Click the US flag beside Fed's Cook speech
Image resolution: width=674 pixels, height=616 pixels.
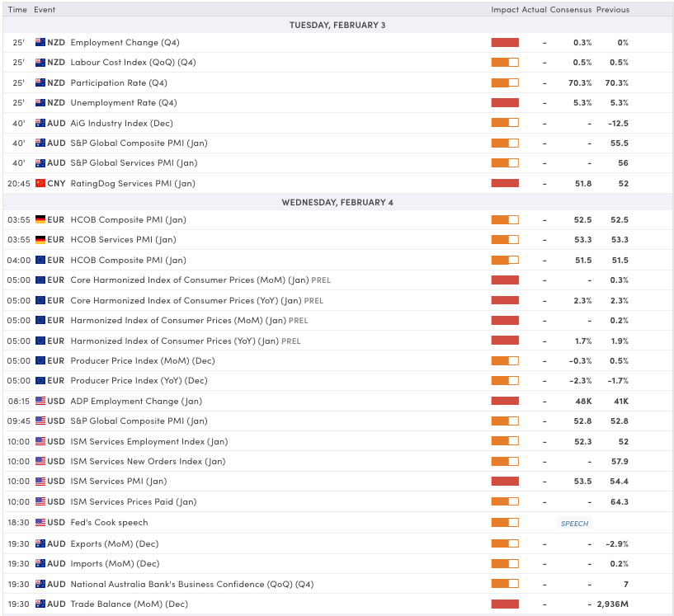pos(40,522)
